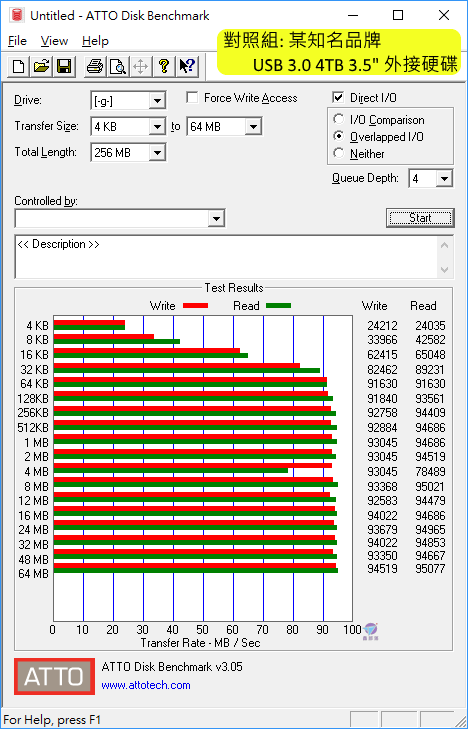
Task: Click the red ATTO logo
Action: (x=54, y=676)
